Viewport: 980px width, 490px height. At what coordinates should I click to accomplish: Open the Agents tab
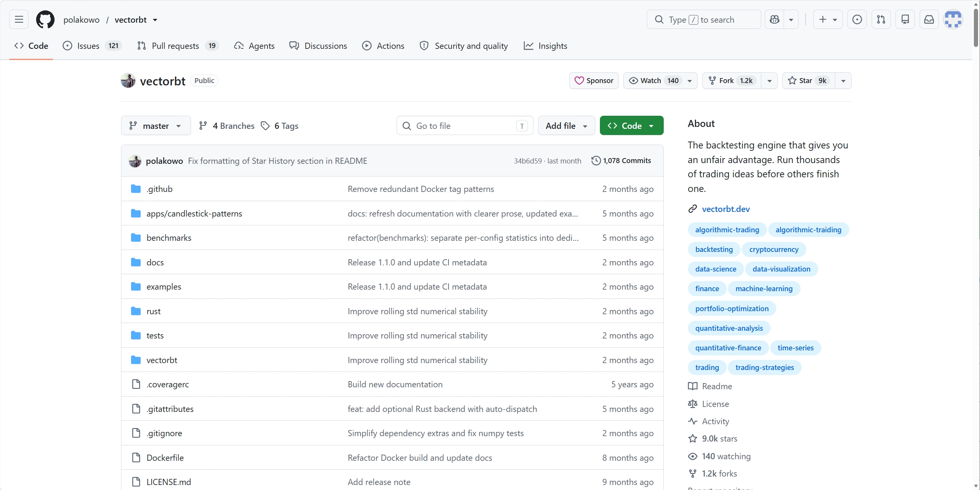coord(254,46)
